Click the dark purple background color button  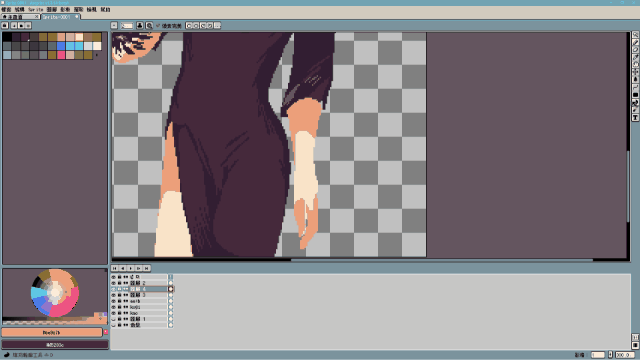55,345
